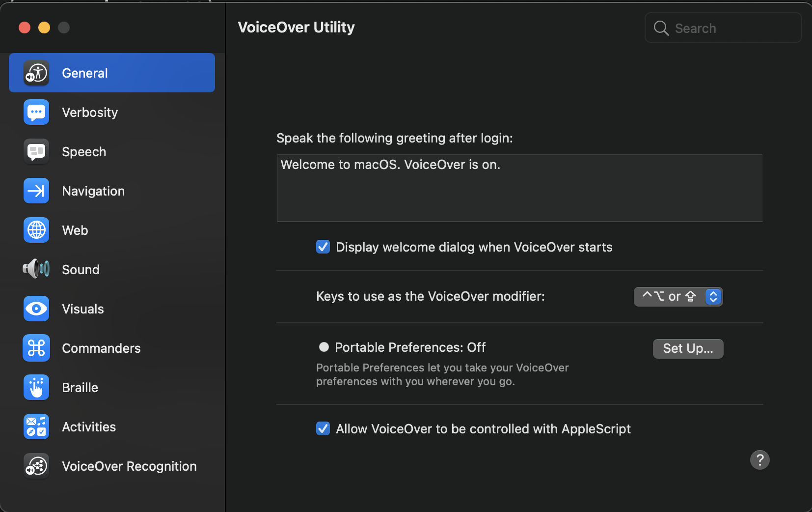Viewport: 812px width, 512px height.
Task: Click the Portable Preferences description text
Action: [442, 374]
